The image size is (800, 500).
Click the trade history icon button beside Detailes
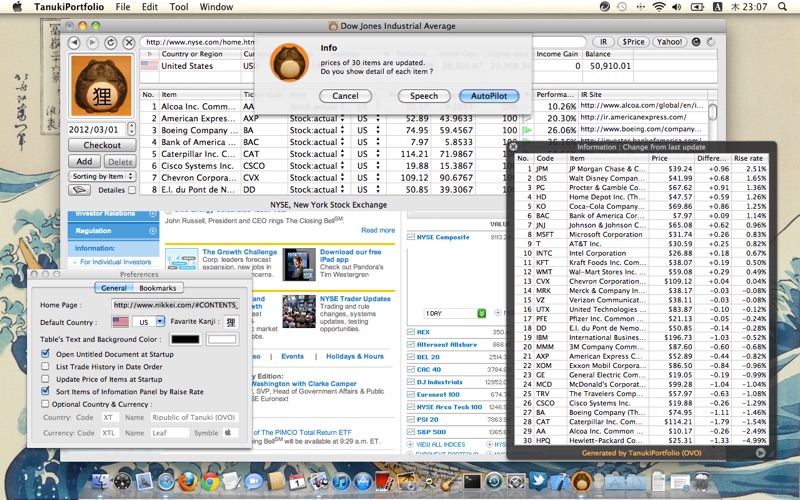tap(80, 190)
